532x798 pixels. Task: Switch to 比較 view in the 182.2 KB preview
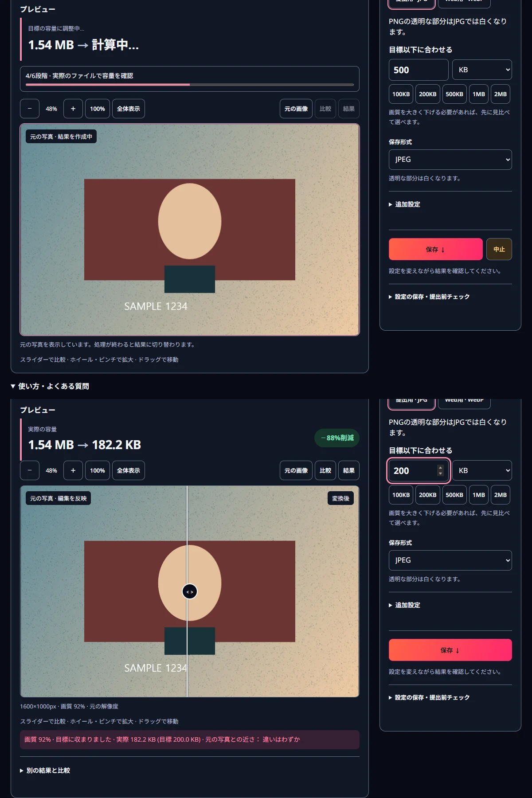pos(325,470)
